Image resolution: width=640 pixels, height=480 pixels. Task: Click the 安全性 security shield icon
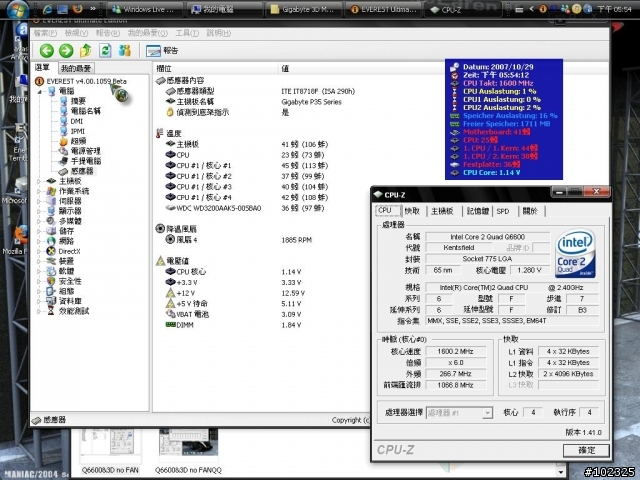click(x=51, y=281)
